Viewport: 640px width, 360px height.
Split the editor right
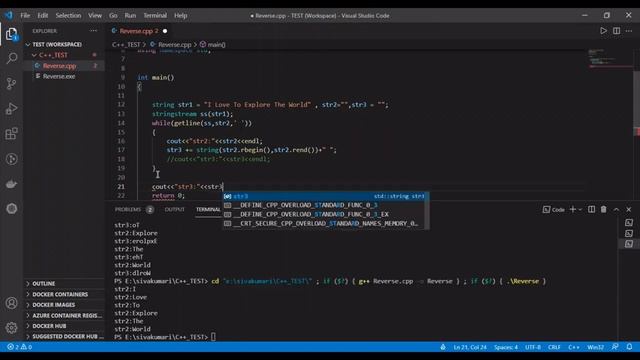(616, 31)
